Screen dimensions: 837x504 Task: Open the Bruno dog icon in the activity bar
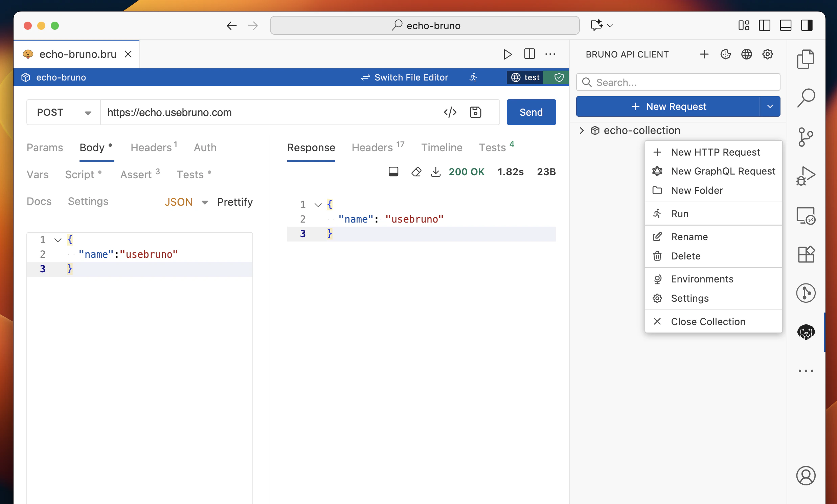pos(806,332)
